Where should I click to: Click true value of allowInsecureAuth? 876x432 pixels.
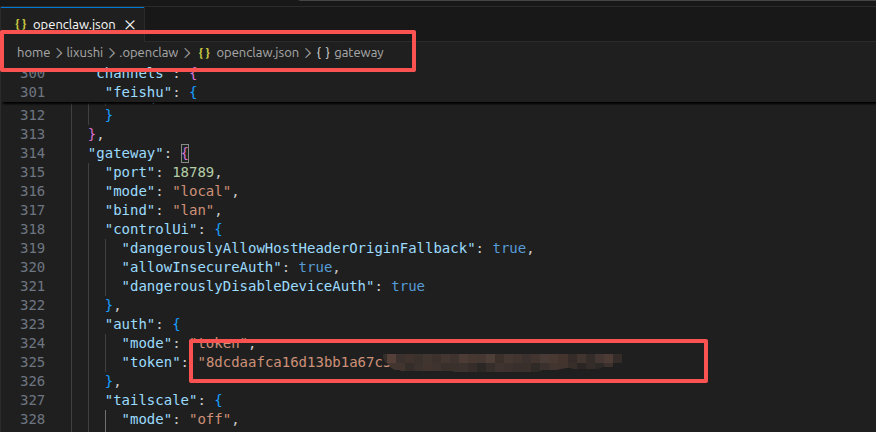[316, 267]
